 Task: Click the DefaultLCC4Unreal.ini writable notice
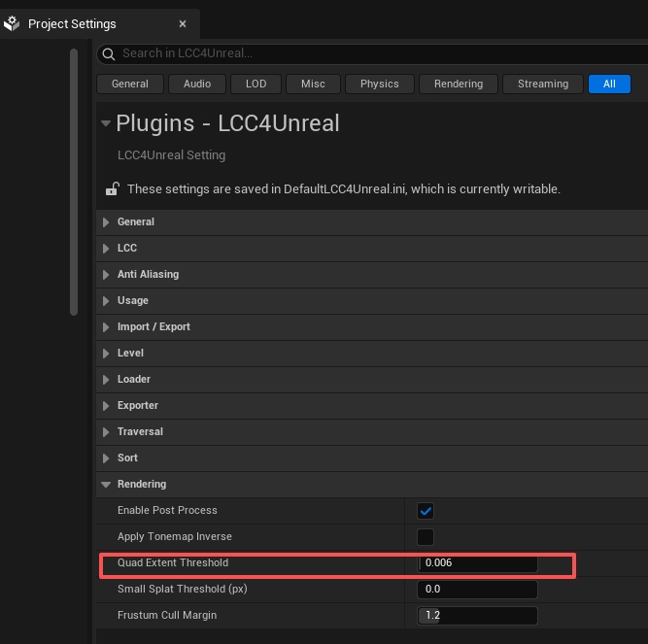(x=343, y=189)
